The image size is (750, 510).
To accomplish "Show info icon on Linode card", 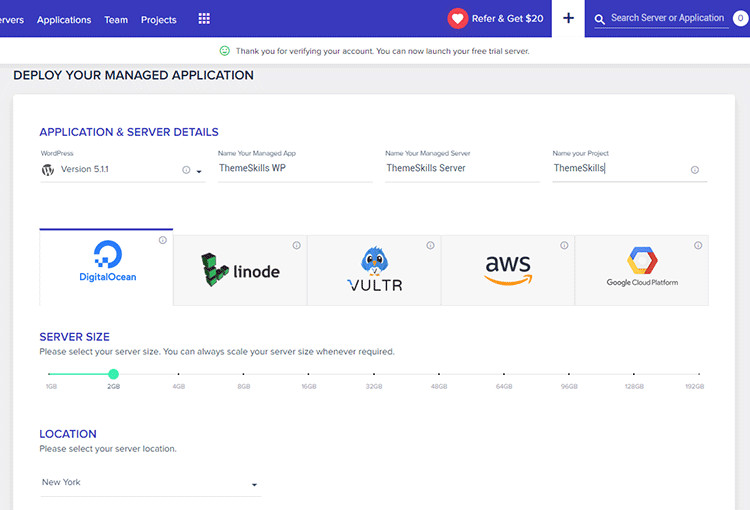I will pyautogui.click(x=297, y=245).
